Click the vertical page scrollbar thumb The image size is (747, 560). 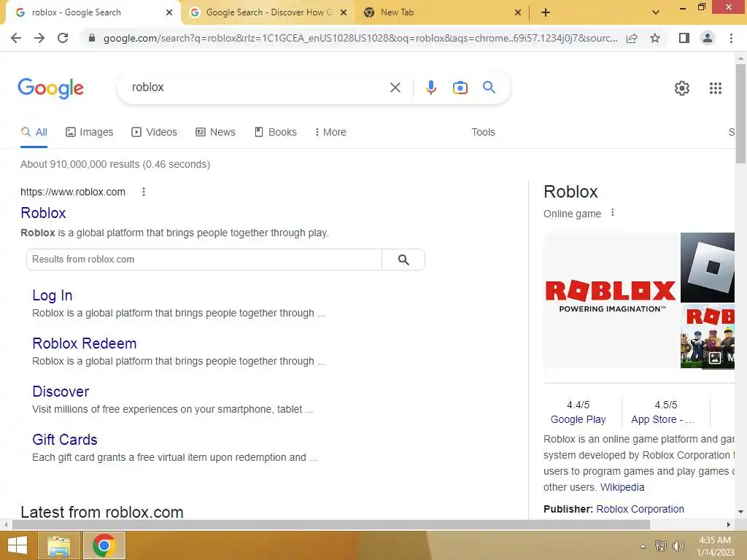coord(740,114)
